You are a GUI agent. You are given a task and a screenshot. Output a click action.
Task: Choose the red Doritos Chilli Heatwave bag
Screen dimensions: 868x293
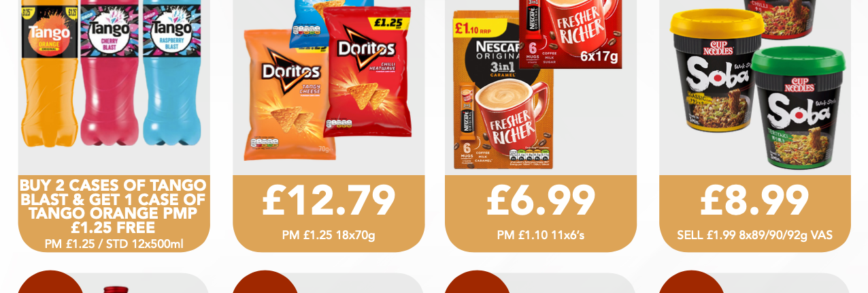pyautogui.click(x=369, y=72)
